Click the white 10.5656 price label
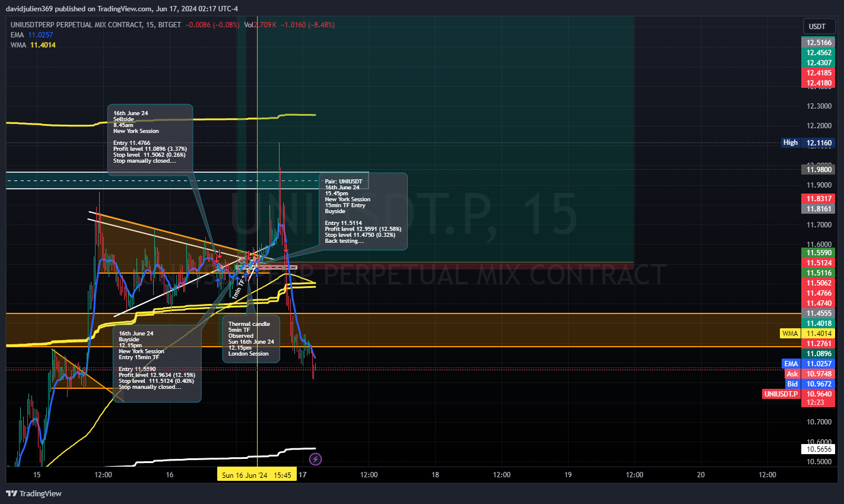The width and height of the screenshot is (844, 504). point(818,449)
